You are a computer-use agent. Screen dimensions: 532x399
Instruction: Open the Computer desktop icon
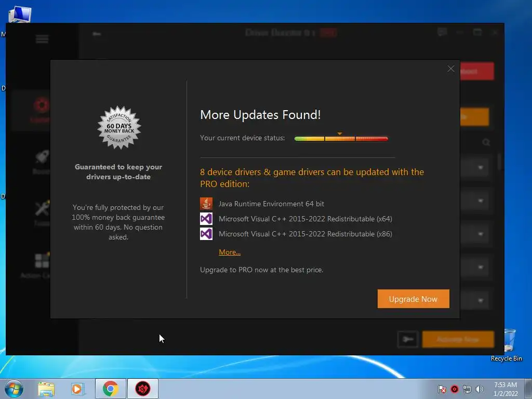coord(20,15)
